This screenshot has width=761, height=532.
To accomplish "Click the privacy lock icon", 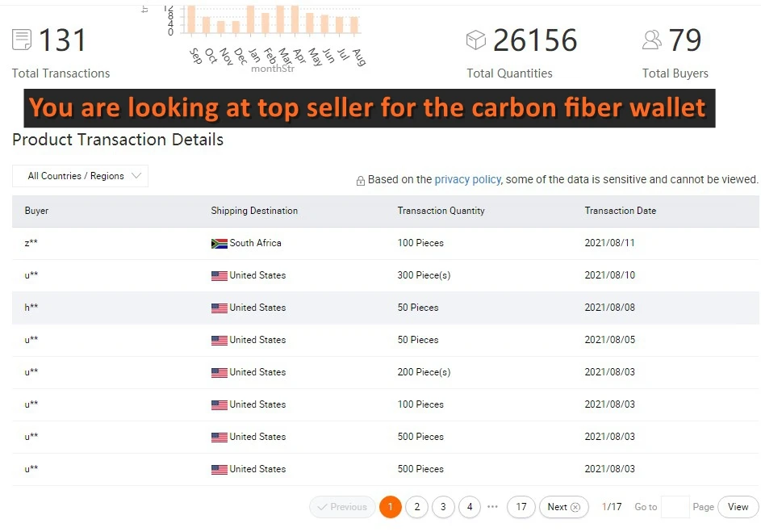I will [x=361, y=181].
